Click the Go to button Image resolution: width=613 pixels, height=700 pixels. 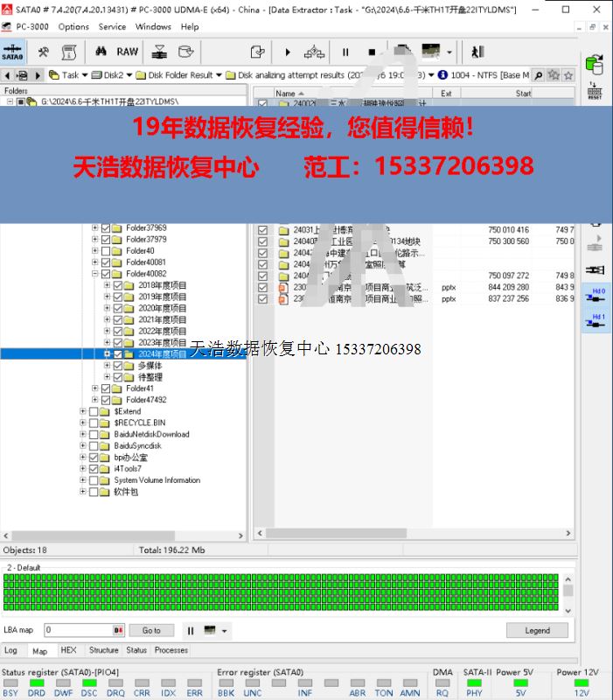coord(151,630)
